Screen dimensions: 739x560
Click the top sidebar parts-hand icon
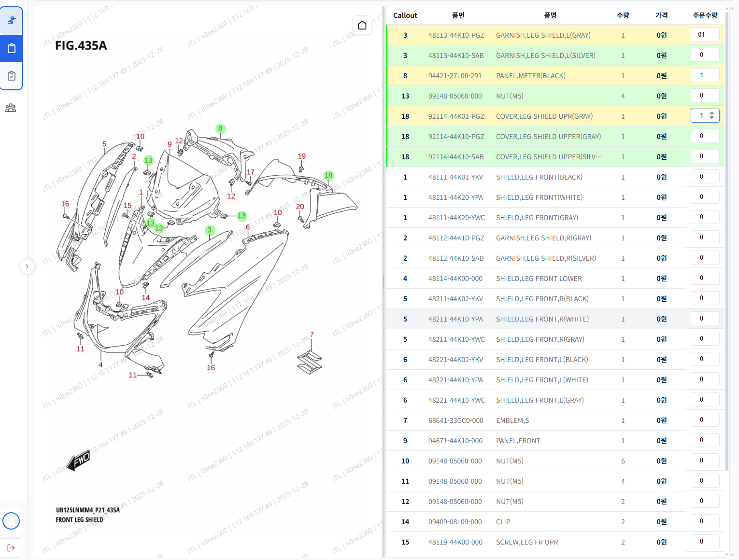pos(12,20)
